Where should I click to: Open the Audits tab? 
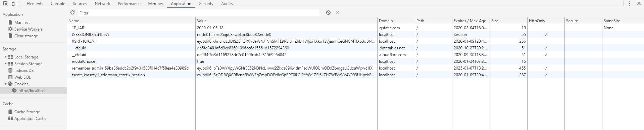pos(227,4)
